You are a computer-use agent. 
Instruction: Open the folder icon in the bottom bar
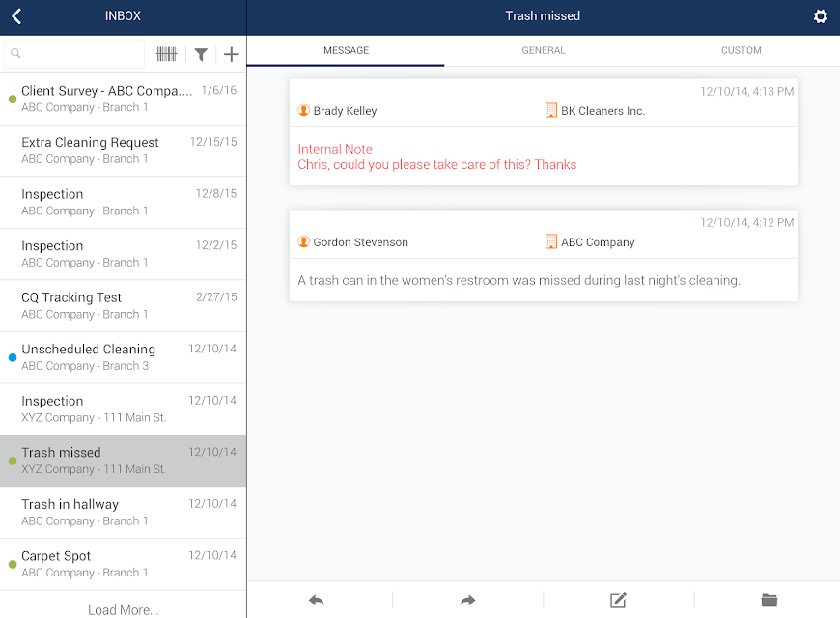[x=770, y=600]
